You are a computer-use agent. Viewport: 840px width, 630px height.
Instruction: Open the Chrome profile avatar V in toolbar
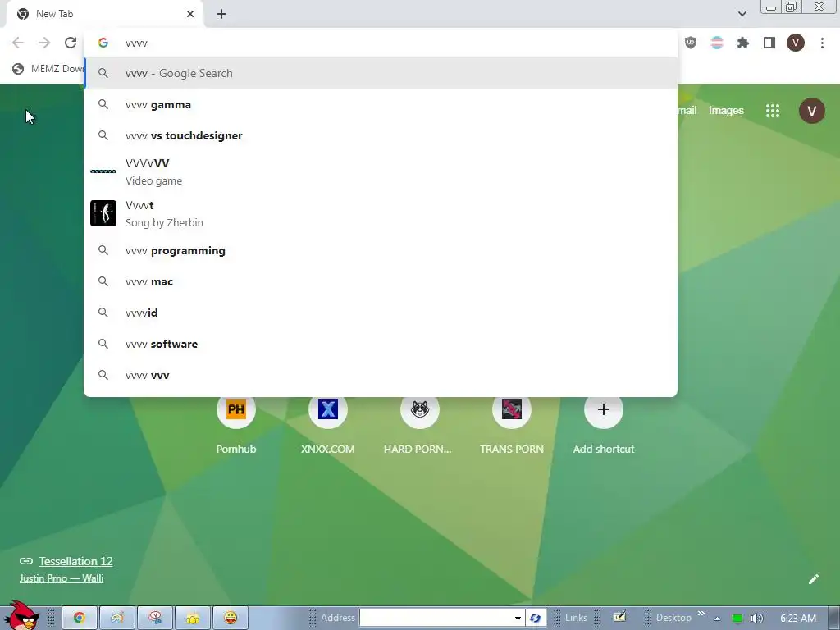click(796, 43)
